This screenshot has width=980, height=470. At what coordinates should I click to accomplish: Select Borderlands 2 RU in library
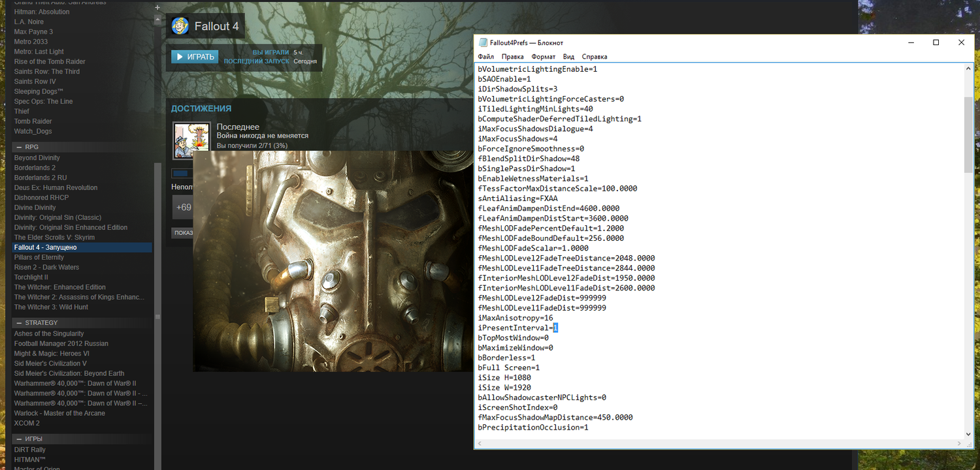click(41, 178)
